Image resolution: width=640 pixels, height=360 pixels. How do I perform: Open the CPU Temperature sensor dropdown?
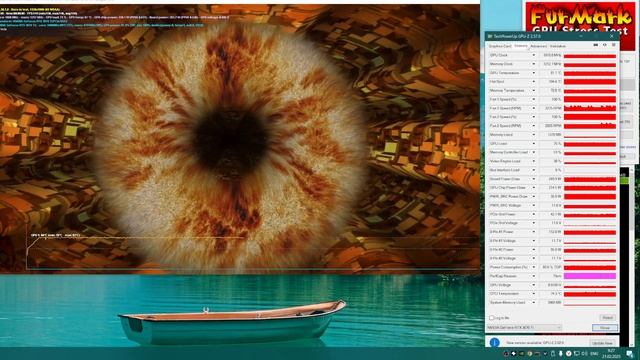533,294
